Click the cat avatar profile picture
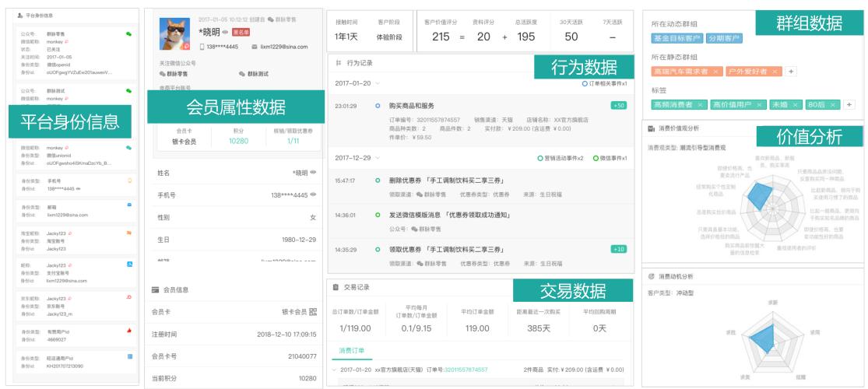The height and width of the screenshot is (389, 868). 174,33
